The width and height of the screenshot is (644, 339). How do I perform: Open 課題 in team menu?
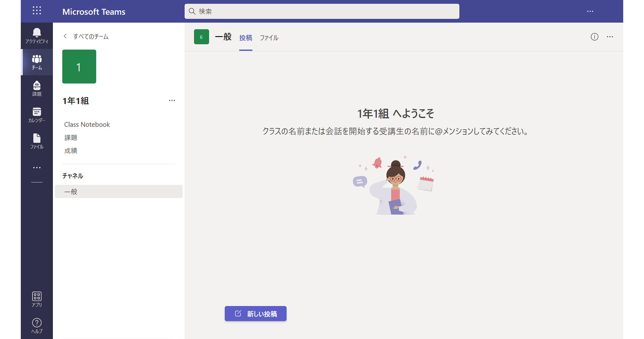[71, 138]
